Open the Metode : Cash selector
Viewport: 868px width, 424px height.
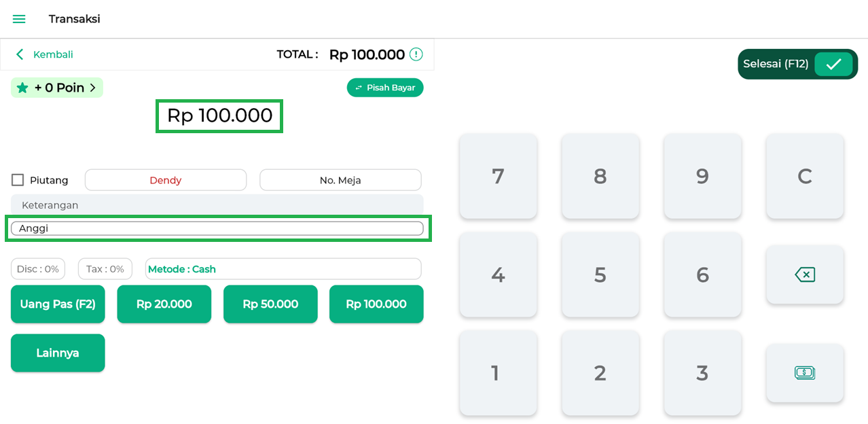click(283, 269)
